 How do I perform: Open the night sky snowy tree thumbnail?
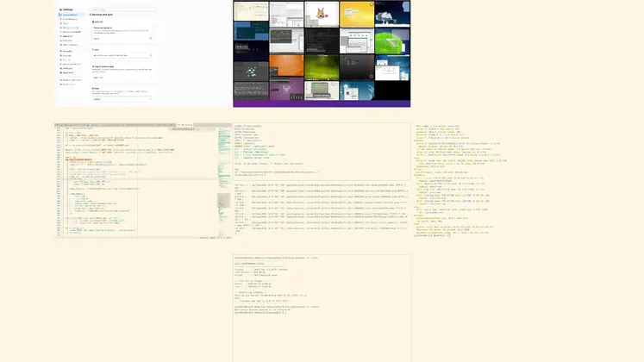pyautogui.click(x=392, y=14)
